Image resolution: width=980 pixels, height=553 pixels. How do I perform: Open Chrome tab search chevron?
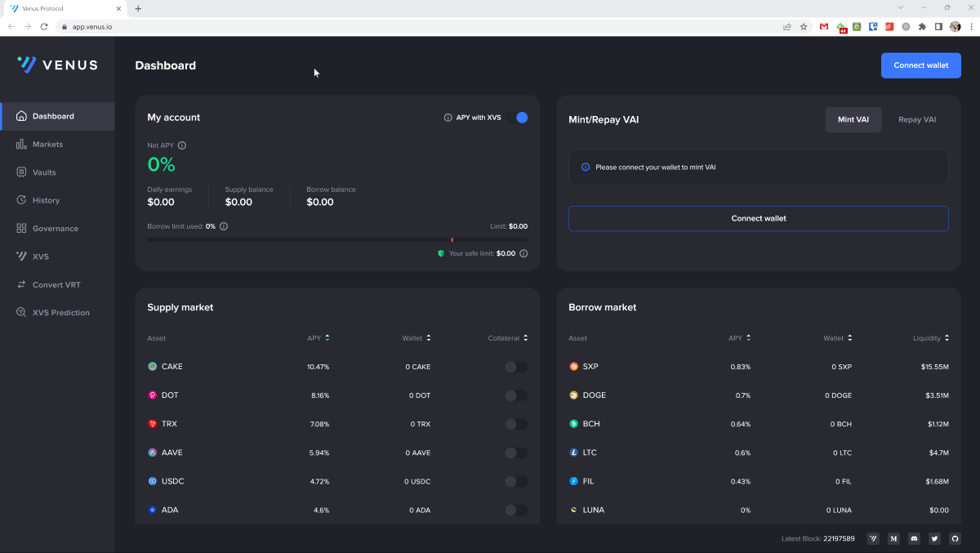pos(901,7)
